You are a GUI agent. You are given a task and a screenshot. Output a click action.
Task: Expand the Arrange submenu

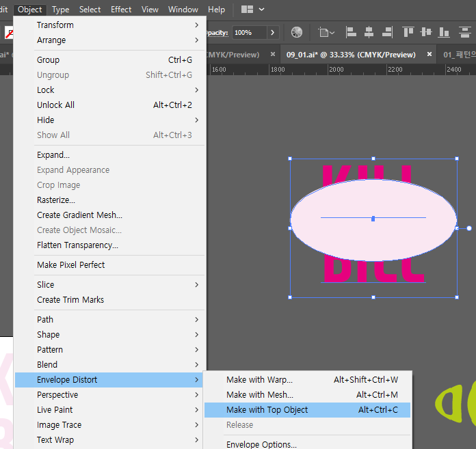pyautogui.click(x=109, y=40)
